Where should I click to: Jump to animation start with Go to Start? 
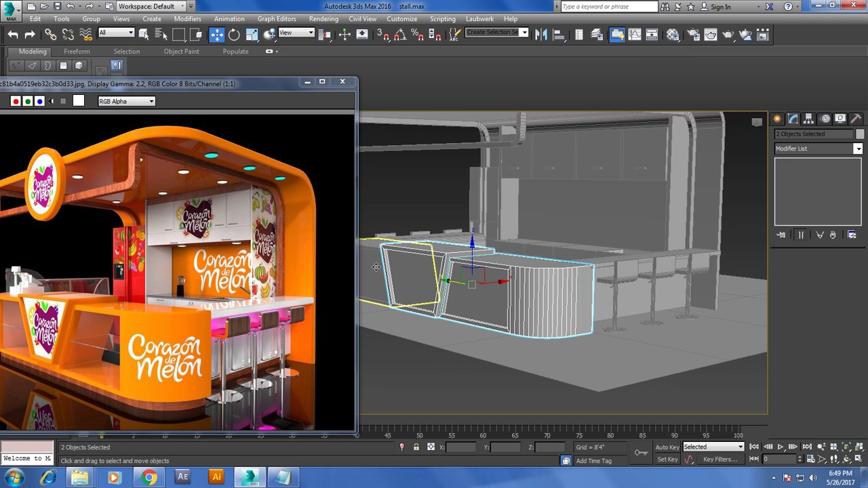pyautogui.click(x=754, y=447)
